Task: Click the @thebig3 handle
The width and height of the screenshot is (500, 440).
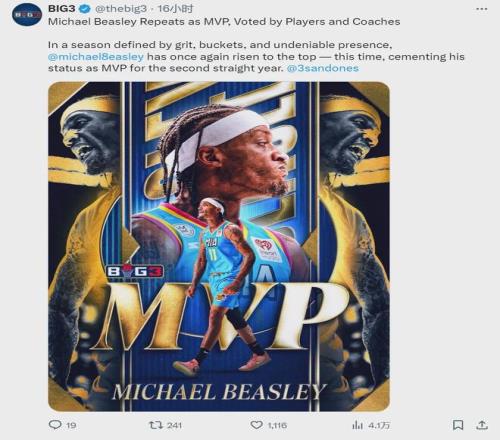Action: tap(121, 8)
